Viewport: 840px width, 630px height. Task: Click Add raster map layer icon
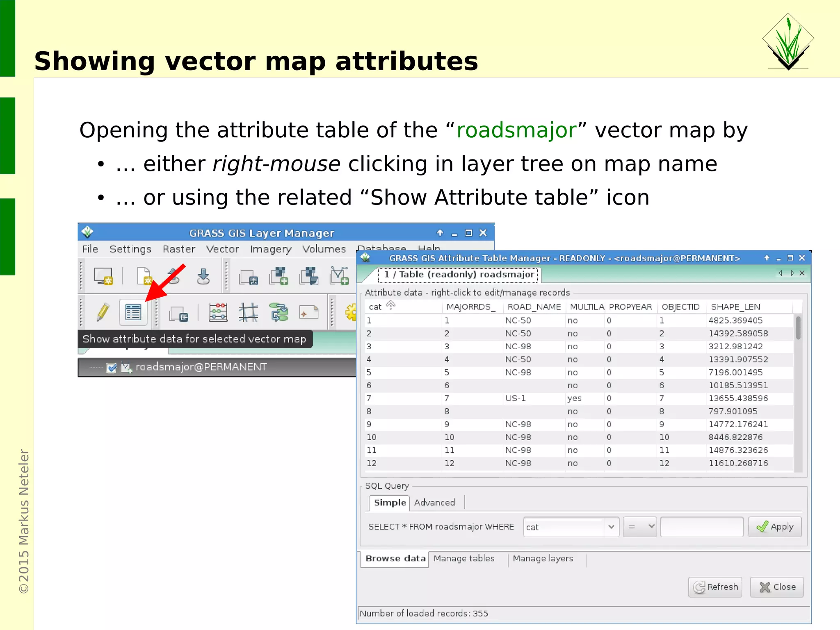(278, 276)
